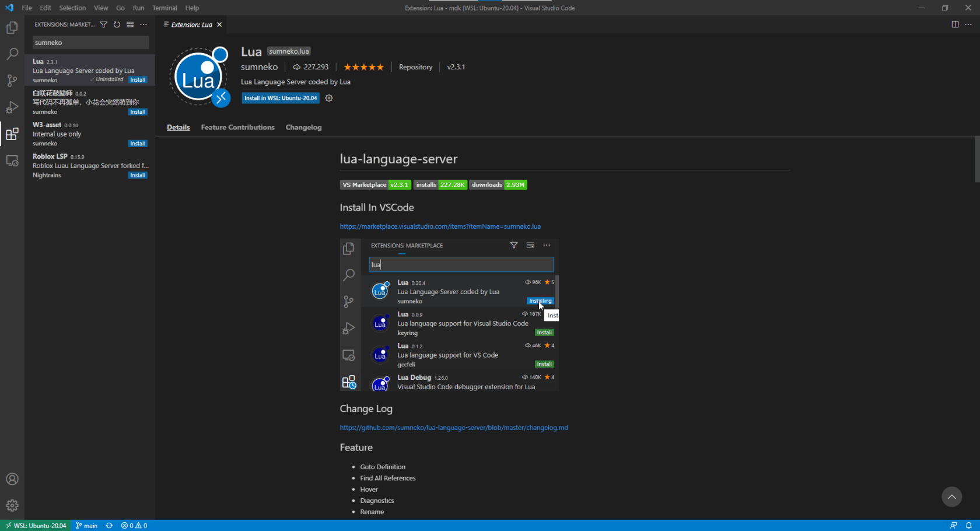
Task: Open the marketplace.visualstudio.com link
Action: (440, 226)
